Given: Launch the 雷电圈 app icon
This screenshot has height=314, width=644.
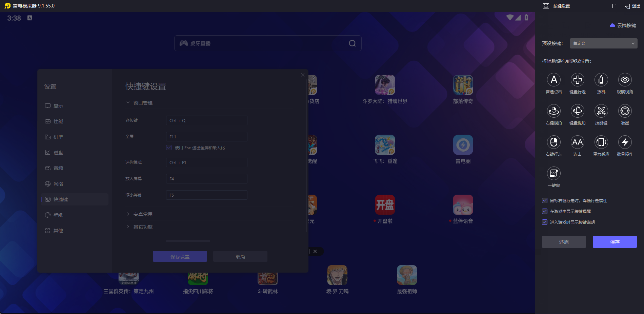Looking at the screenshot, I should coord(463,145).
